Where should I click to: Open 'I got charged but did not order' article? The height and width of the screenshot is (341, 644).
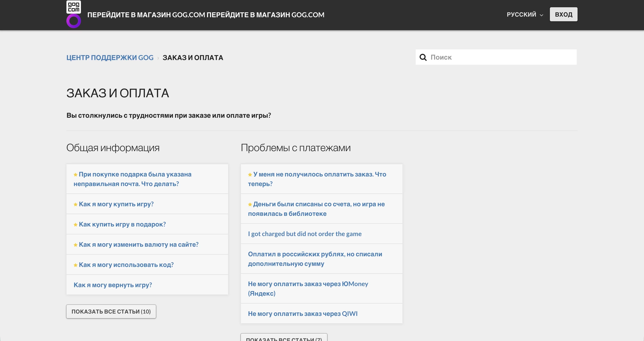(x=305, y=234)
